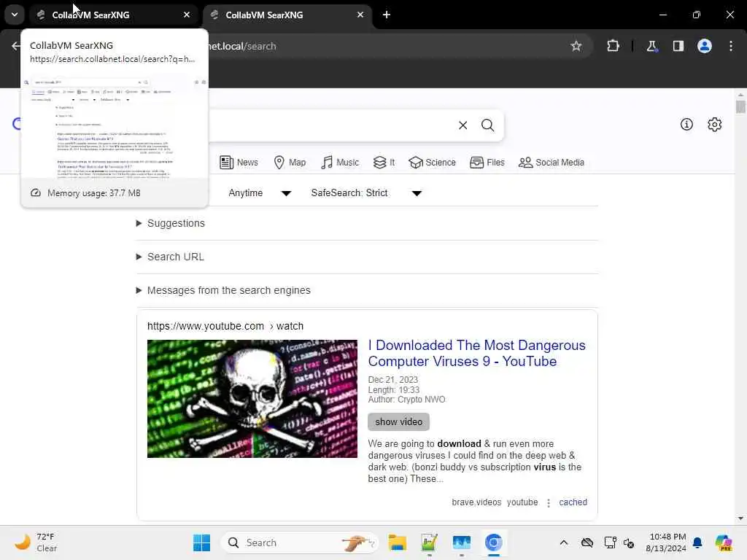Select the Music category

[x=340, y=163]
